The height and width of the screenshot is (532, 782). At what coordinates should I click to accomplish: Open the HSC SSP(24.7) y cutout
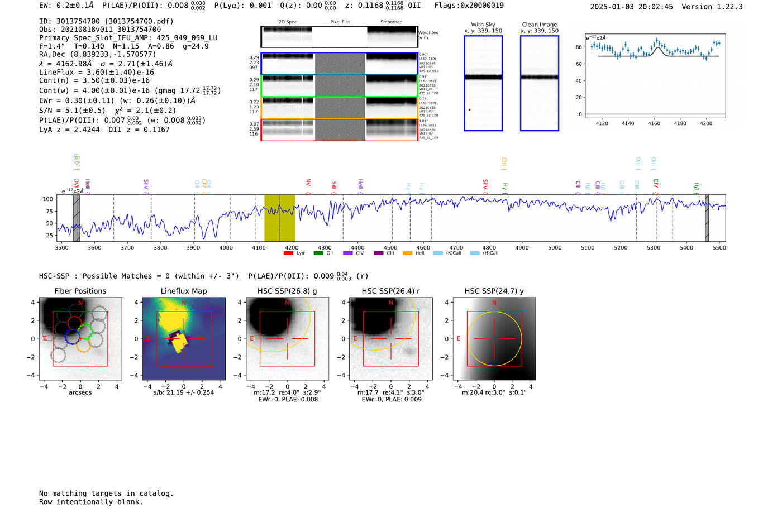(494, 338)
